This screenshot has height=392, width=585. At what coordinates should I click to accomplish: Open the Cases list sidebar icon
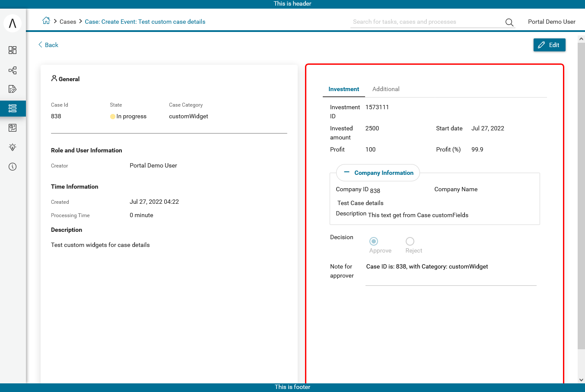click(13, 108)
